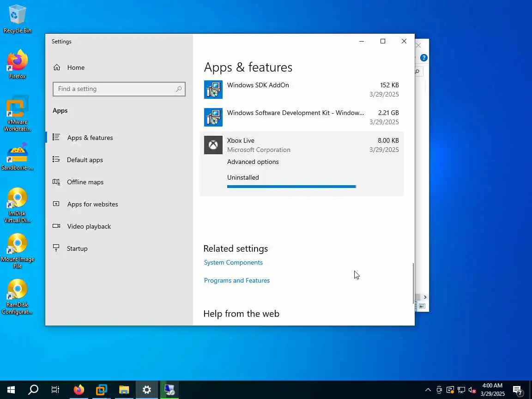This screenshot has width=532, height=399.
Task: Open the Recycle Bin desktop icon
Action: coord(17,18)
